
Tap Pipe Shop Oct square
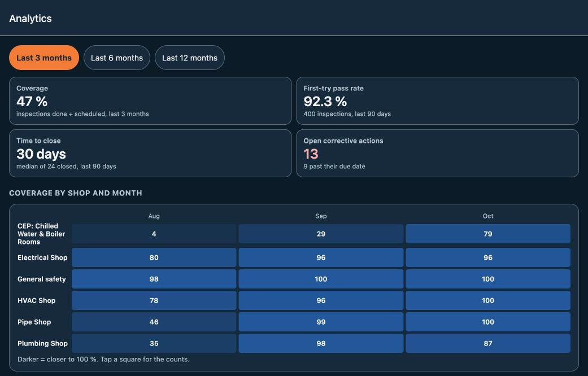488,322
